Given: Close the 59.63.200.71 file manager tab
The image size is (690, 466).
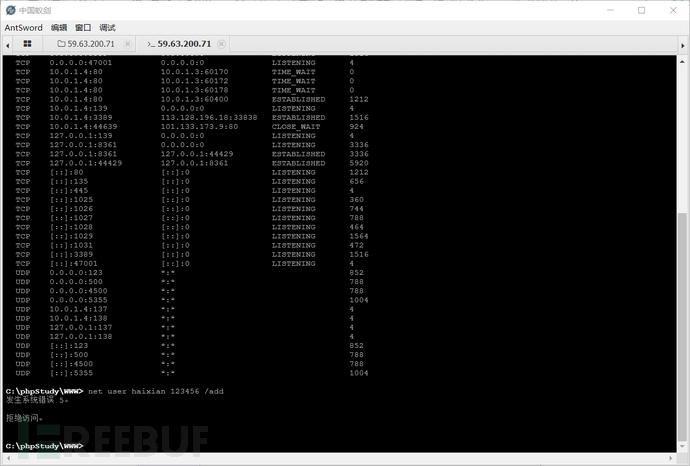Looking at the screenshot, I should click(x=128, y=44).
